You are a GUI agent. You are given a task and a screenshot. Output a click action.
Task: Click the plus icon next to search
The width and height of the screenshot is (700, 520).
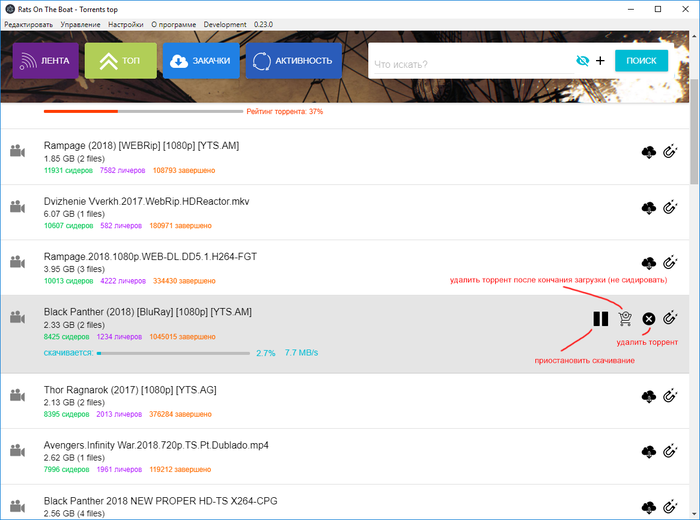[600, 61]
